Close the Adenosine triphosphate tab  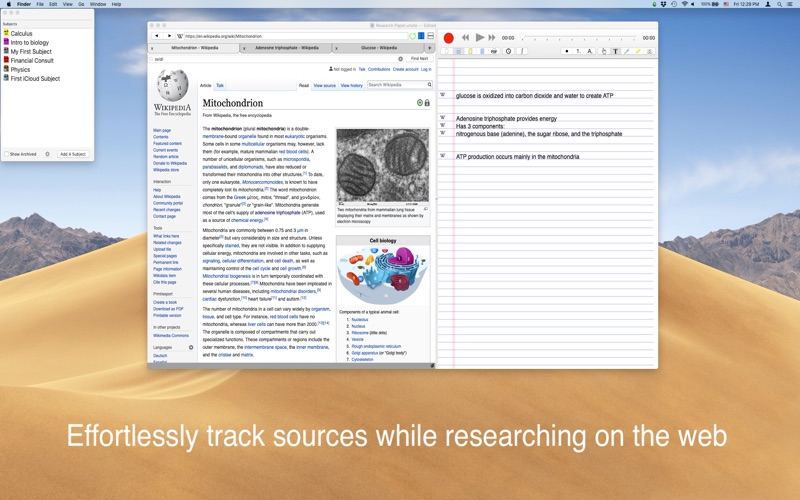(244, 48)
